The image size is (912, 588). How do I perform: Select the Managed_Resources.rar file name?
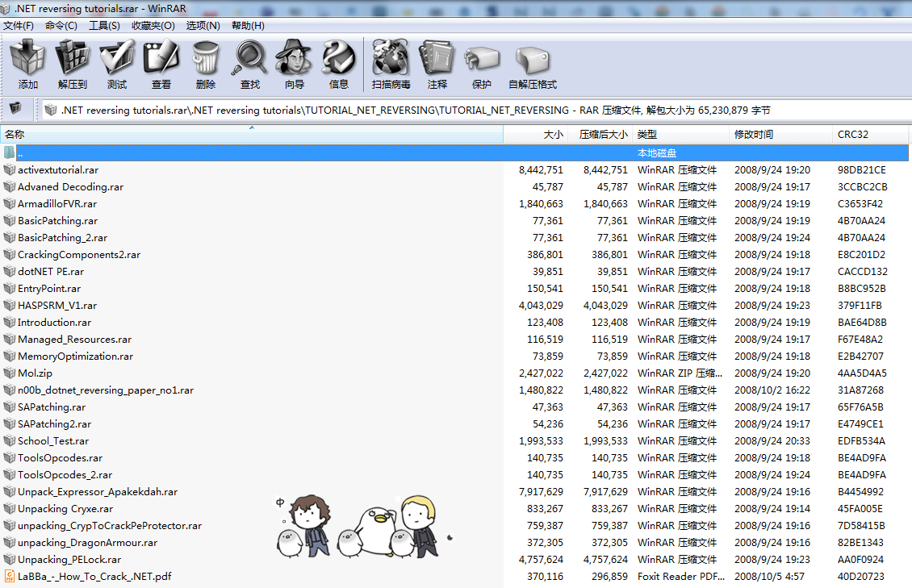(74, 339)
